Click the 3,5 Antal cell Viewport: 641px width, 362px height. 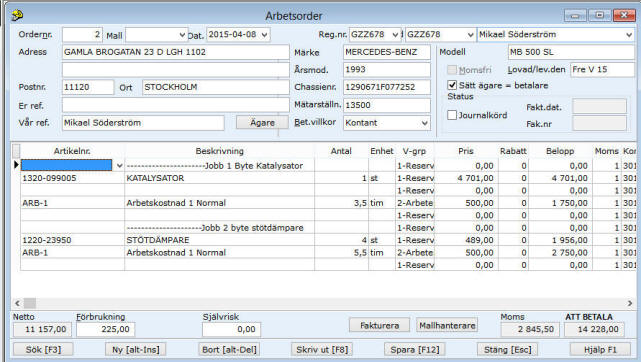341,203
